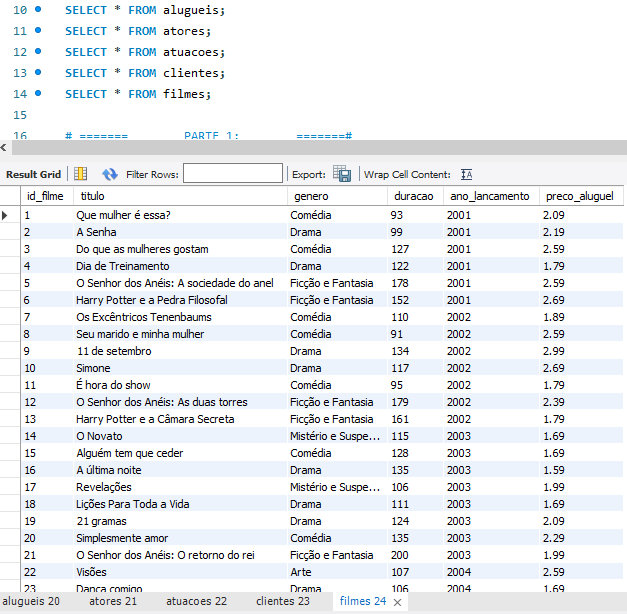Image resolution: width=627 pixels, height=614 pixels.
Task: Show the clientes 23 result tab
Action: click(x=282, y=602)
